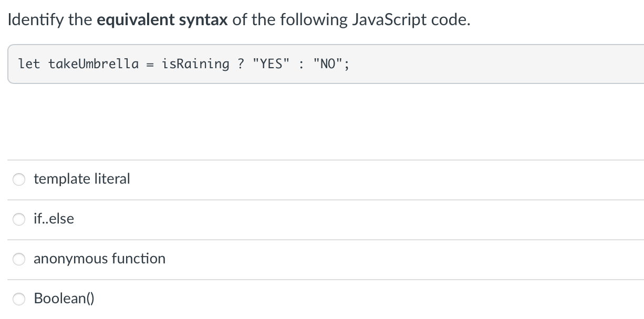The width and height of the screenshot is (644, 319).
Task: Click inside the "if..else" answer row
Action: (210, 219)
